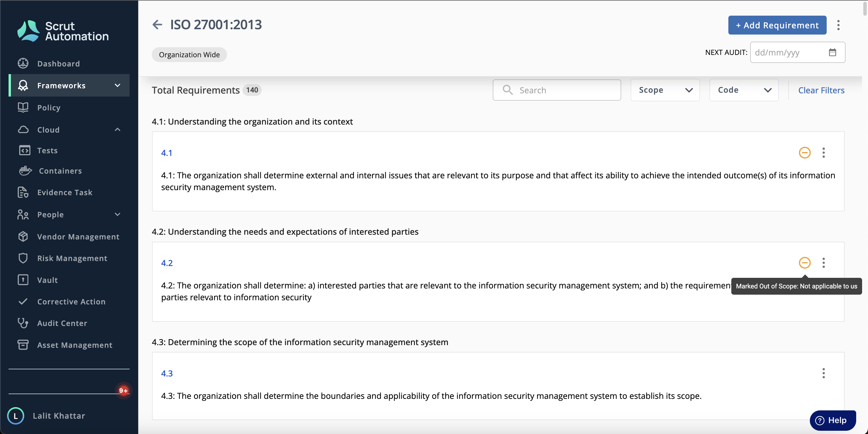Click the out-of-scope icon on requirement 4.1
868x434 pixels.
pyautogui.click(x=805, y=153)
